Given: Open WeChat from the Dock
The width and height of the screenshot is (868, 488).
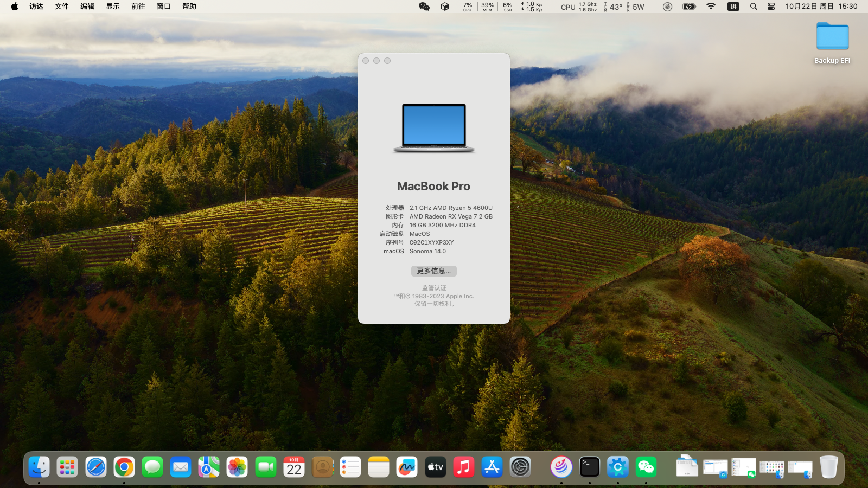Looking at the screenshot, I should pos(646,467).
